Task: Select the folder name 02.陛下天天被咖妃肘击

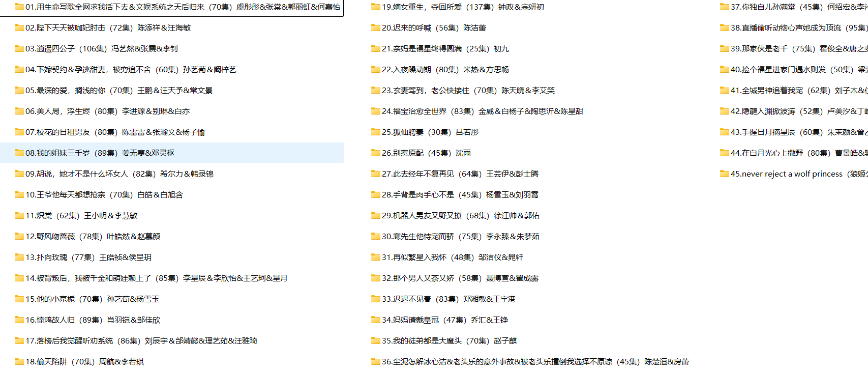Action: click(66, 27)
